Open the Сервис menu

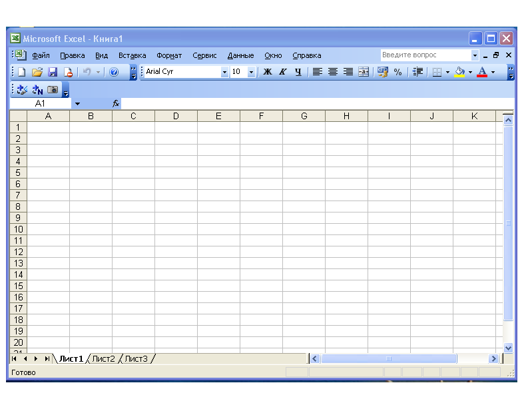click(x=204, y=55)
